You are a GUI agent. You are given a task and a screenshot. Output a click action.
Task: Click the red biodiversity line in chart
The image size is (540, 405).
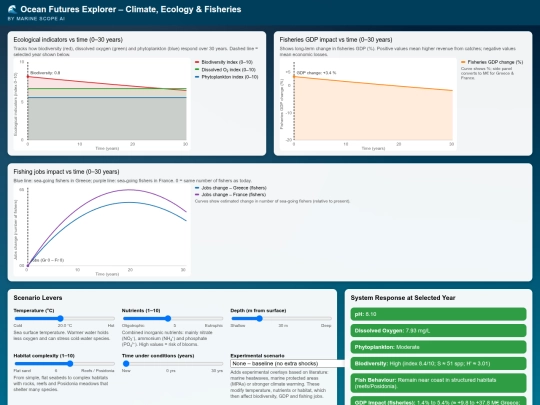click(x=107, y=84)
